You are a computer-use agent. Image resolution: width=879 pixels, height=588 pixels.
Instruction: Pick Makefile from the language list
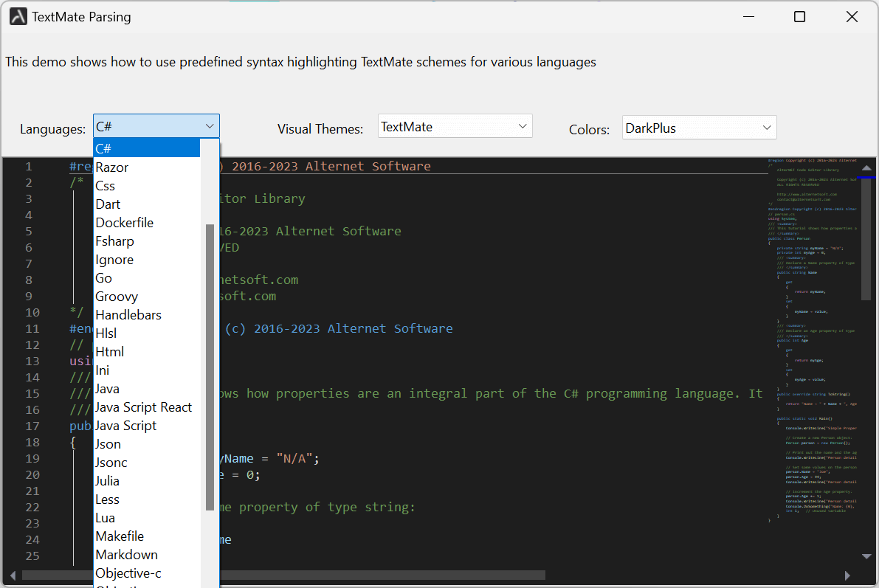147,536
